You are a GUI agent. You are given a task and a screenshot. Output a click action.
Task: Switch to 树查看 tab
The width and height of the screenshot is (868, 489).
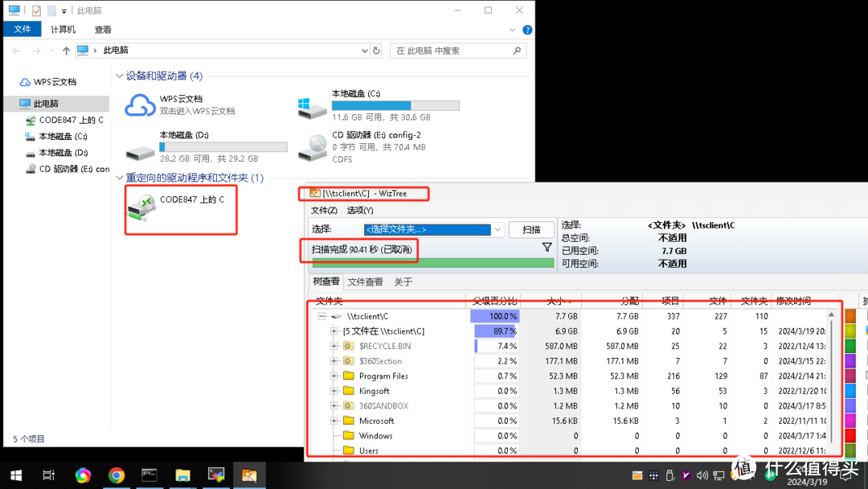(x=326, y=281)
